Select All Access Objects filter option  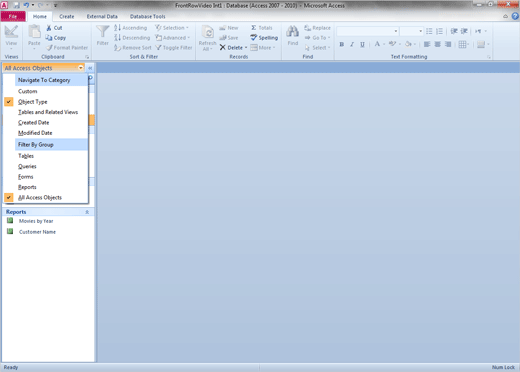tap(40, 197)
